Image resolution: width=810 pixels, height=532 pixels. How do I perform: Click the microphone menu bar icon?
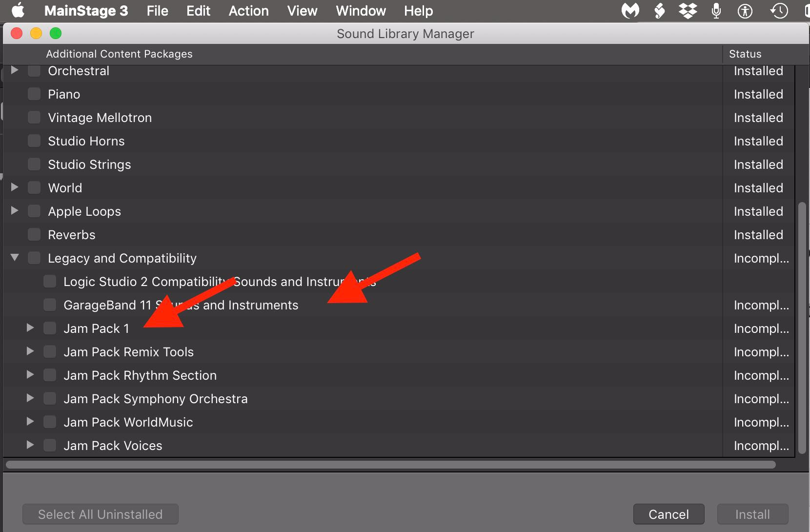(716, 11)
